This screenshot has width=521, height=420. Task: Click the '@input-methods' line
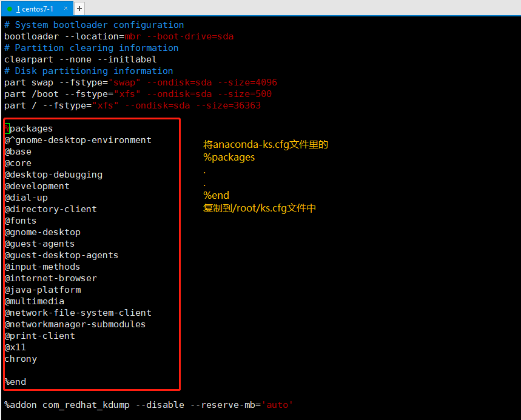point(42,267)
